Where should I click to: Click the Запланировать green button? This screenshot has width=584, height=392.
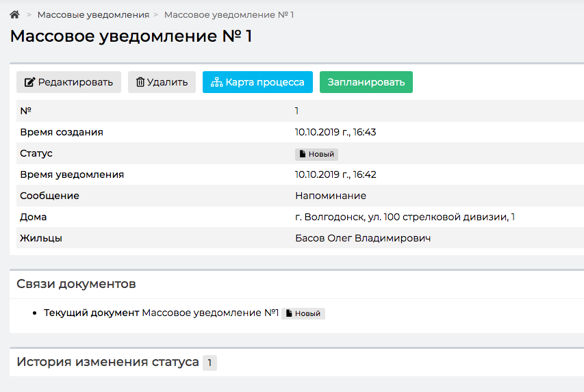(366, 82)
